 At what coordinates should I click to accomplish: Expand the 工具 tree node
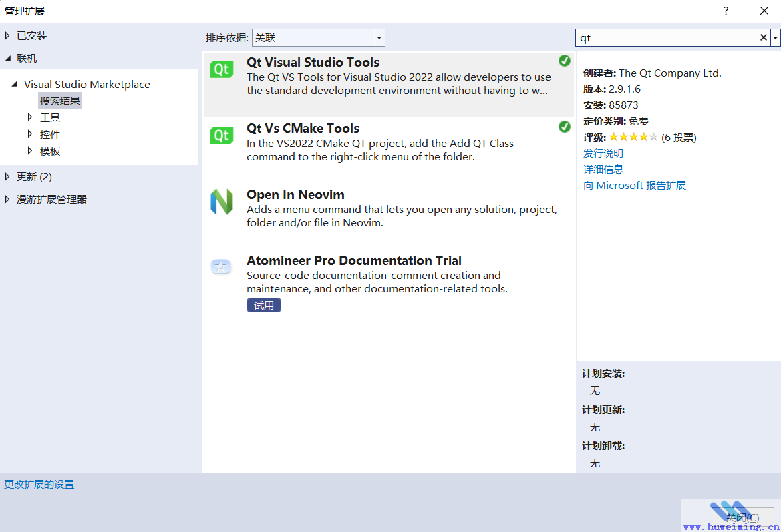click(30, 117)
